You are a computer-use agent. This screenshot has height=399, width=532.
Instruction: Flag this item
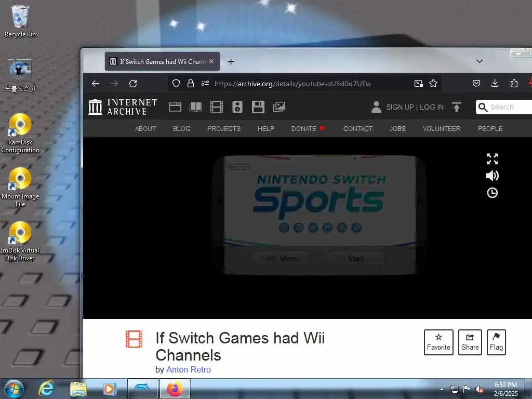tap(496, 342)
